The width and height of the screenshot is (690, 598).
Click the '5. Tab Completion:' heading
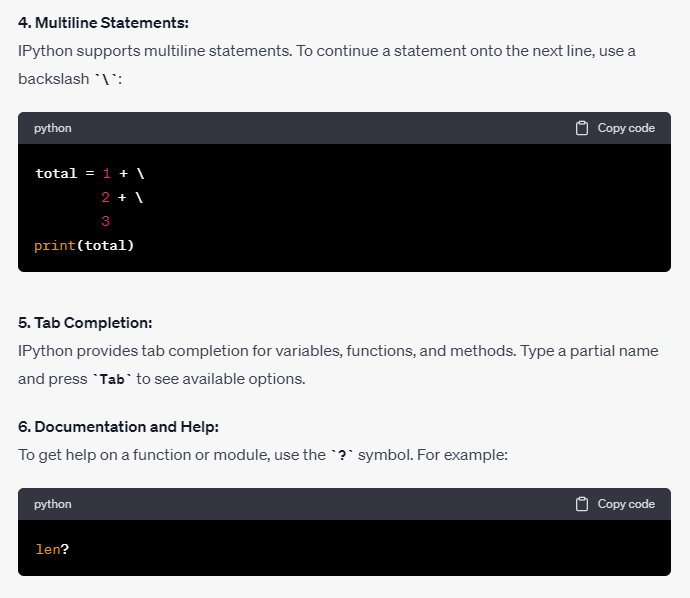85,323
